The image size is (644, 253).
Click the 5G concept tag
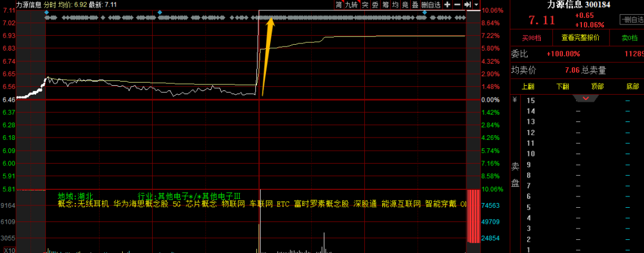point(177,204)
